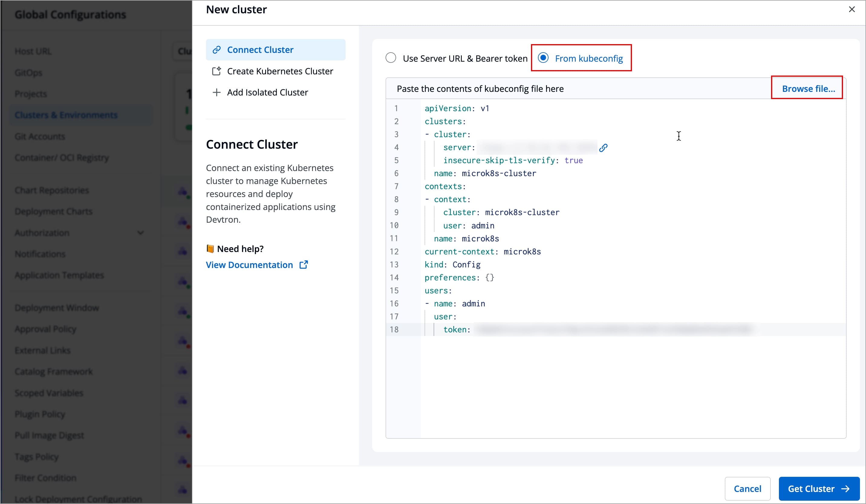Click the link icon next to the server address
The height and width of the screenshot is (504, 866).
point(604,148)
